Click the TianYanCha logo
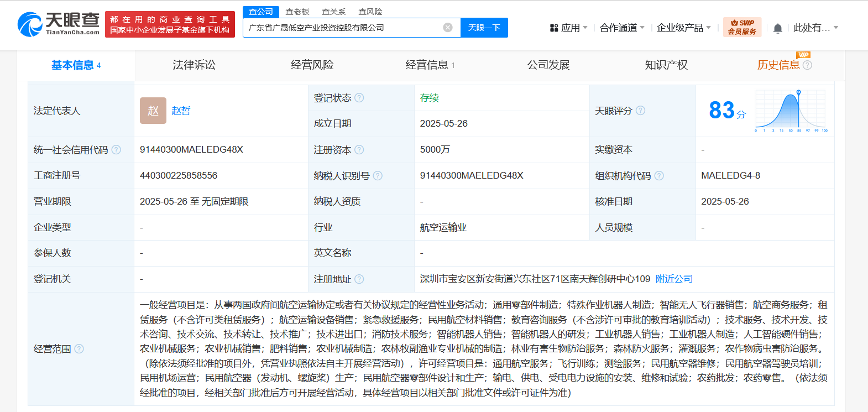This screenshot has width=868, height=412. (58, 24)
